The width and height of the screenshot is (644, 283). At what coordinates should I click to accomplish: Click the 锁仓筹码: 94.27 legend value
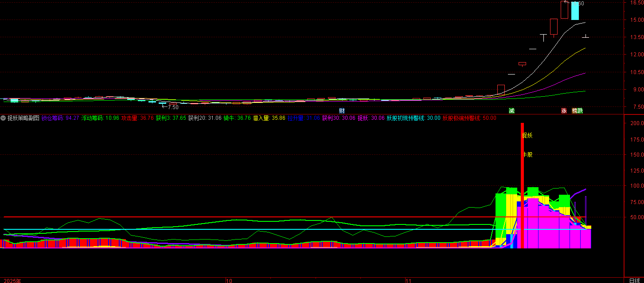point(60,118)
